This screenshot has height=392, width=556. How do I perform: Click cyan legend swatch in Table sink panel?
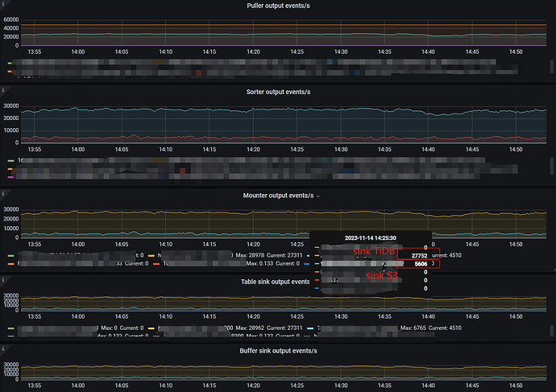point(310,328)
